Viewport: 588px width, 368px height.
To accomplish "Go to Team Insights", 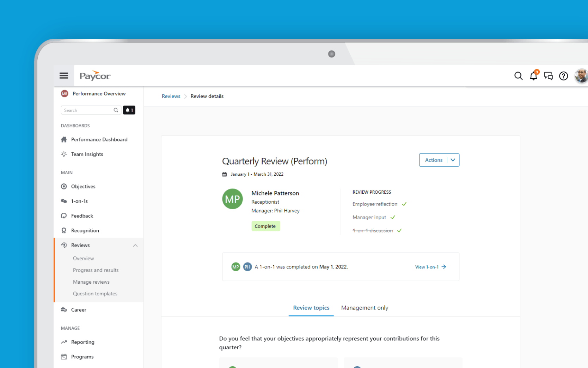I will [x=87, y=154].
